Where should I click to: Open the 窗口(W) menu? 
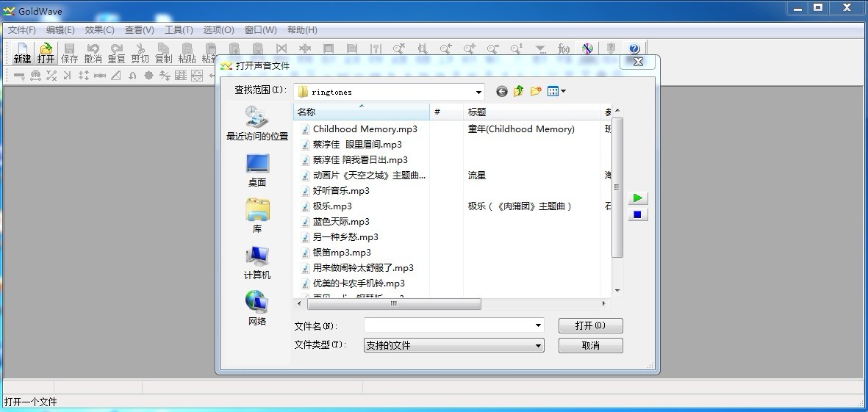(261, 30)
